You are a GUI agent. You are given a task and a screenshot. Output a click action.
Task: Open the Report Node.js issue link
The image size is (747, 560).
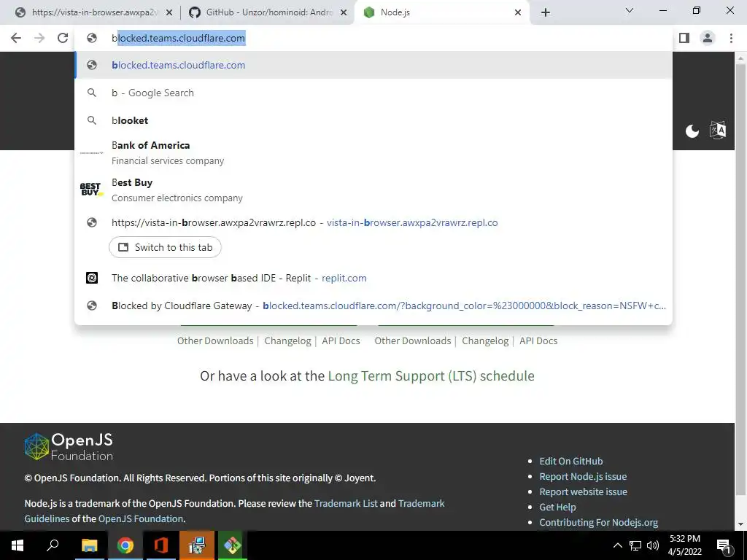coord(583,476)
